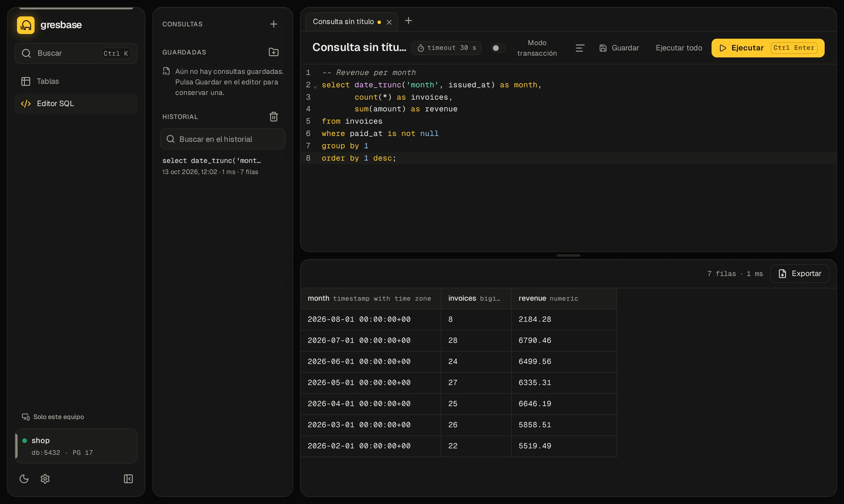The width and height of the screenshot is (844, 504).
Task: Toggle Modo transacción switch
Action: pyautogui.click(x=498, y=48)
